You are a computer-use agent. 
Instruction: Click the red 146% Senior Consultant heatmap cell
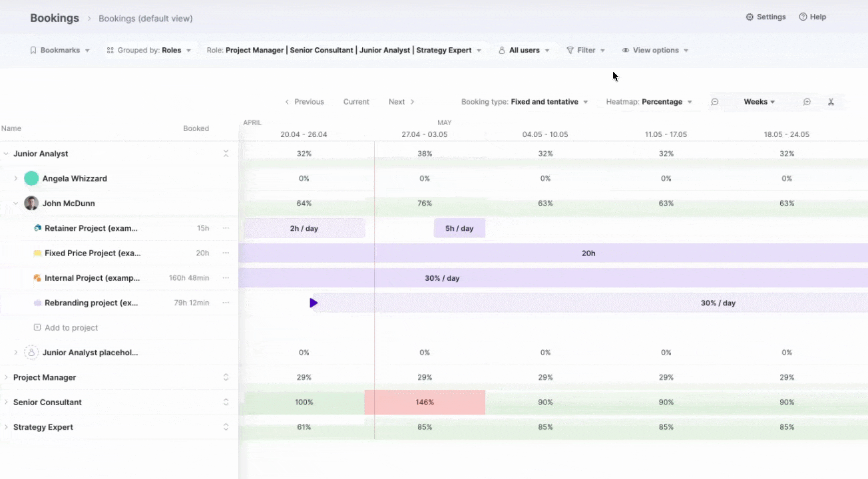coord(425,402)
